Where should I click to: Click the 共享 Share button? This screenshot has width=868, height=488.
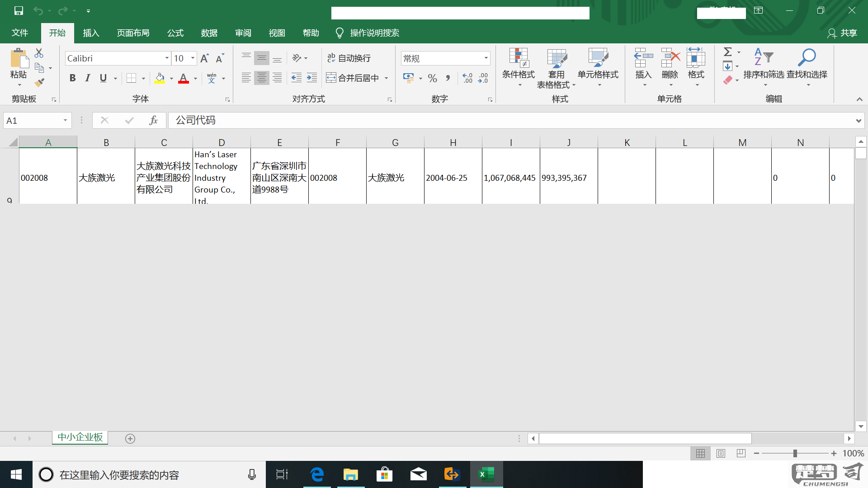point(842,33)
